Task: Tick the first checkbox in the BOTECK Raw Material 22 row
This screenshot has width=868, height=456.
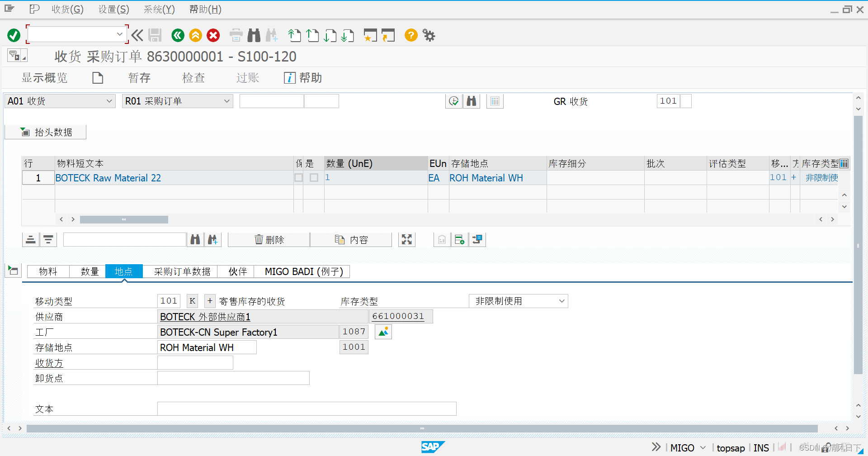Action: point(299,178)
